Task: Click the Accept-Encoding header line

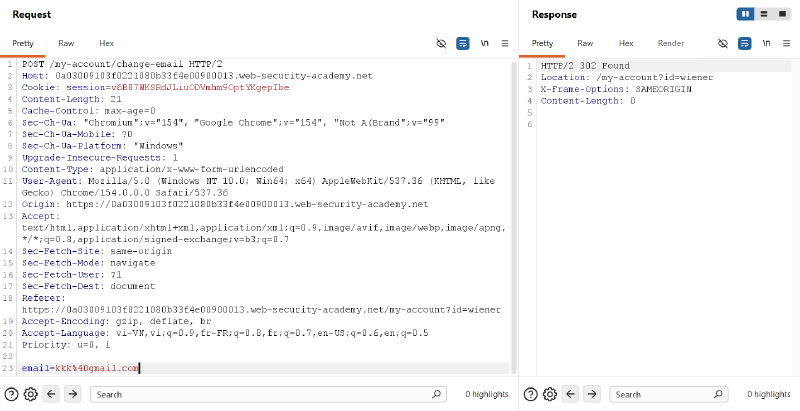Action: click(x=116, y=322)
